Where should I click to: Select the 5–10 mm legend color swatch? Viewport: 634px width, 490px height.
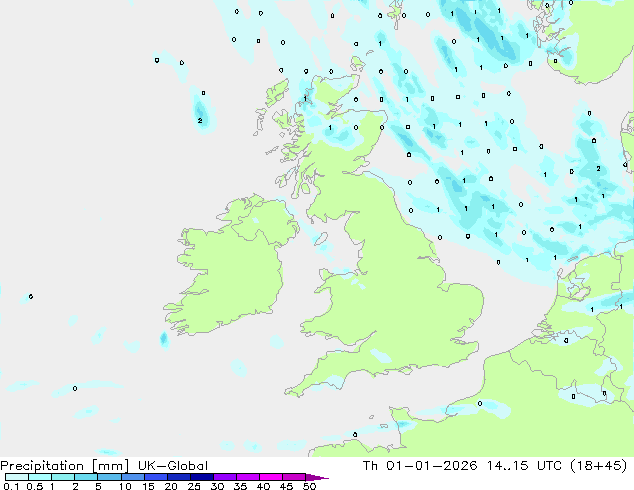(109, 477)
